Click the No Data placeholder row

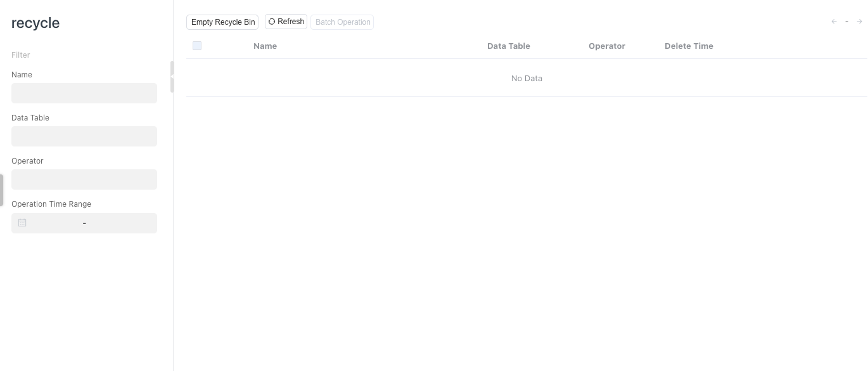pyautogui.click(x=527, y=78)
